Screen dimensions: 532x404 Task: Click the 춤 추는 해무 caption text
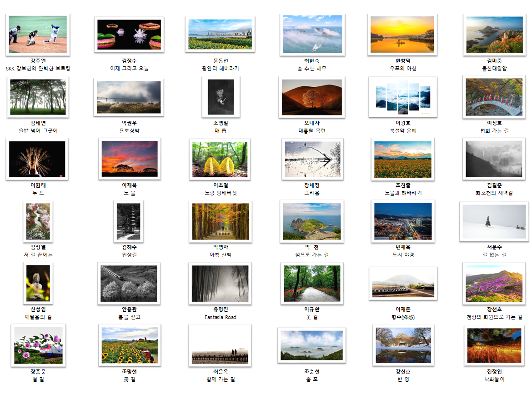tap(311, 69)
